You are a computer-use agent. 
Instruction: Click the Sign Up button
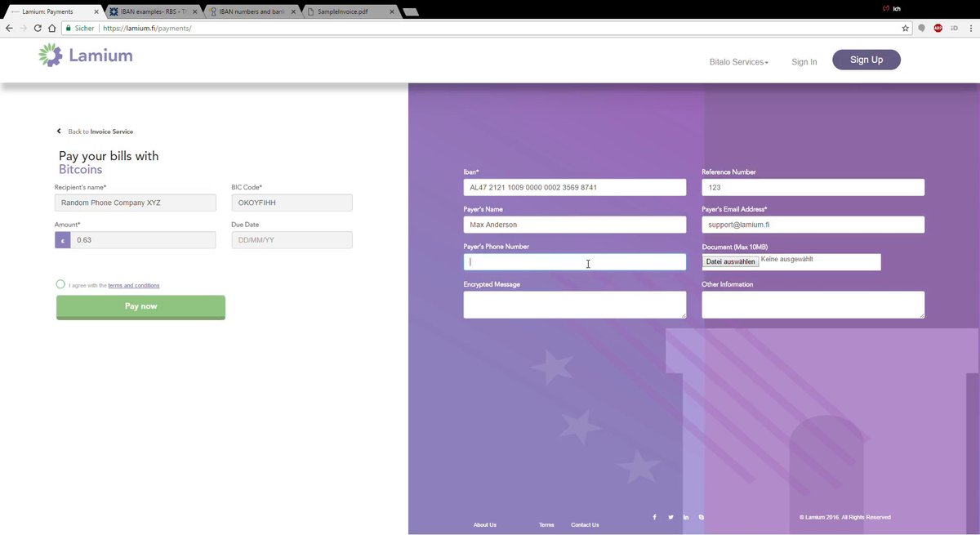[x=866, y=60]
